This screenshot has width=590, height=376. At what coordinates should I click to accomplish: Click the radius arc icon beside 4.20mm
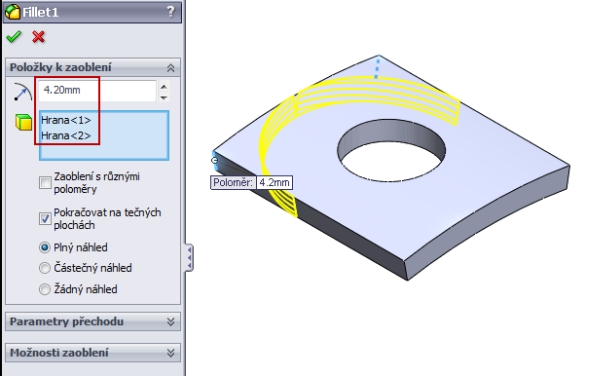tap(23, 92)
